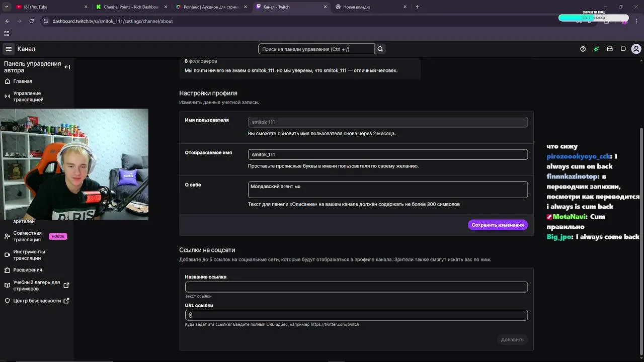
Task: Click the Главная home icon
Action: (x=7, y=81)
